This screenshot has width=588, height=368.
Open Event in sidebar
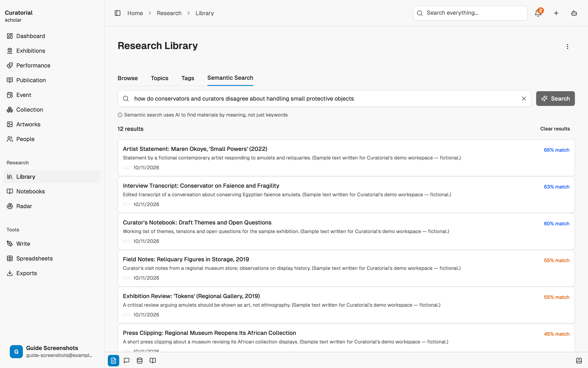coord(52,95)
